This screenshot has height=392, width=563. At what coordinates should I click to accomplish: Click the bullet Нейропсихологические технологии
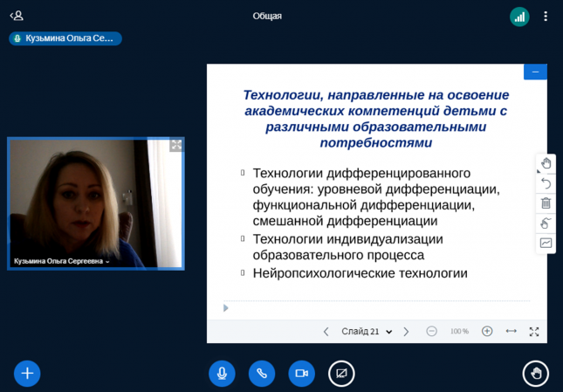(x=360, y=273)
